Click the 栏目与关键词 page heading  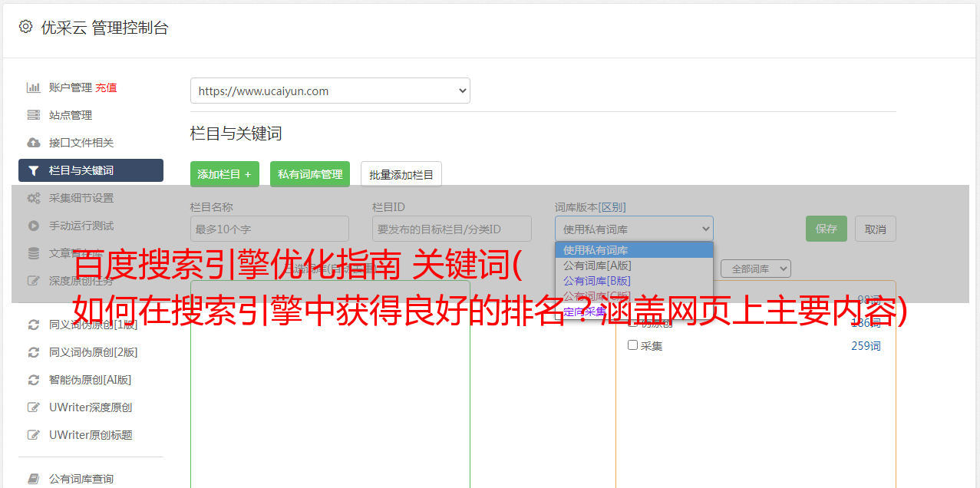[236, 134]
